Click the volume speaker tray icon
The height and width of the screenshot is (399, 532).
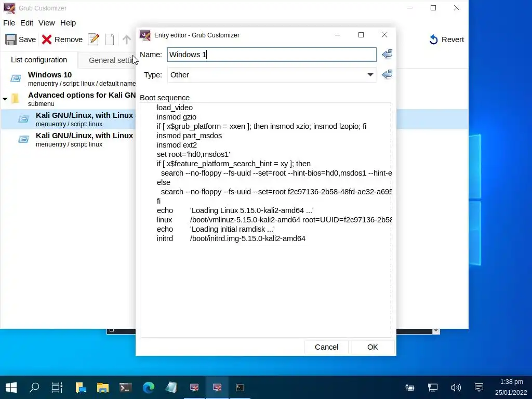pyautogui.click(x=456, y=388)
